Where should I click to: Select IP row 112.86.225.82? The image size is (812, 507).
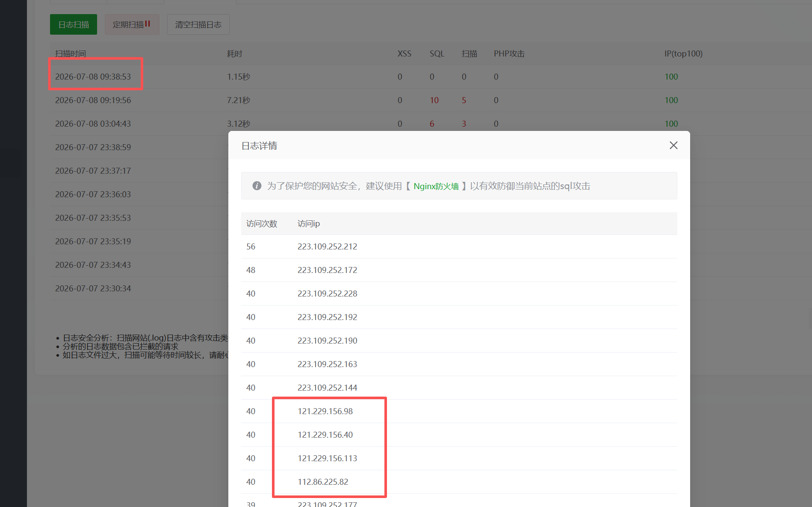(459, 482)
